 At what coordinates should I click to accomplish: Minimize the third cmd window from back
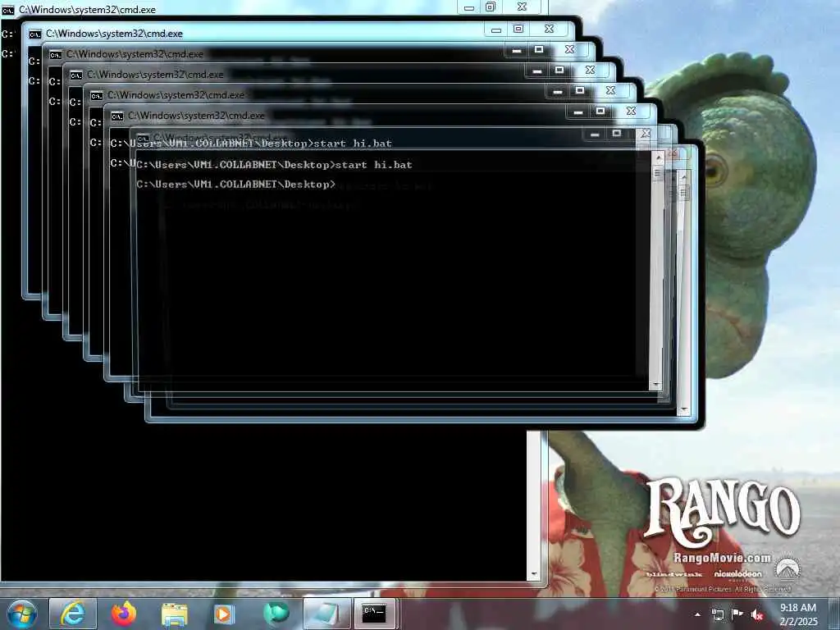coord(517,50)
